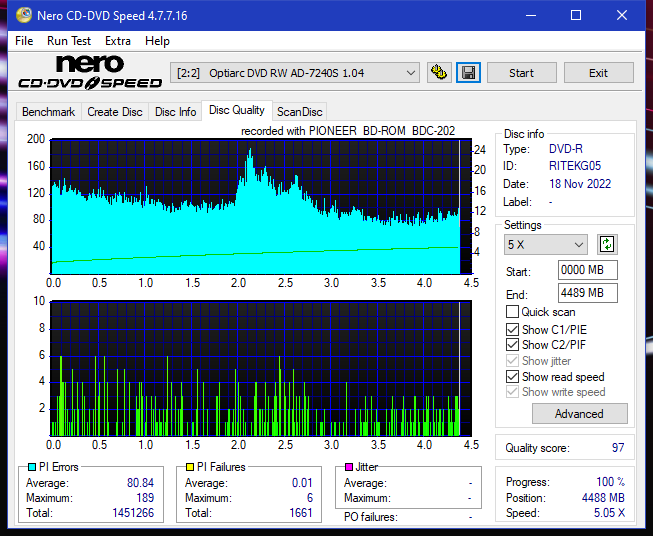Screen dimensions: 653x536
Task: Click the cyan PI Errors color swatch
Action: (32, 467)
